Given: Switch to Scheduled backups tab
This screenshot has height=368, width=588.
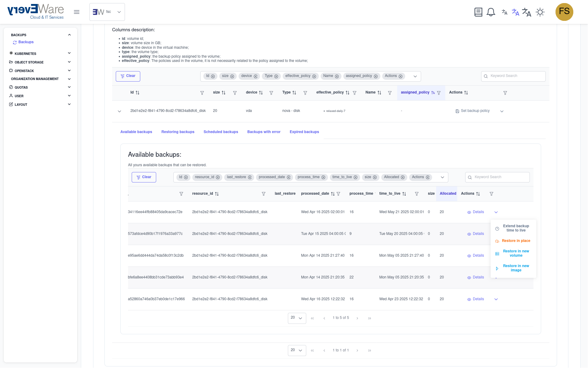Looking at the screenshot, I should (x=221, y=132).
